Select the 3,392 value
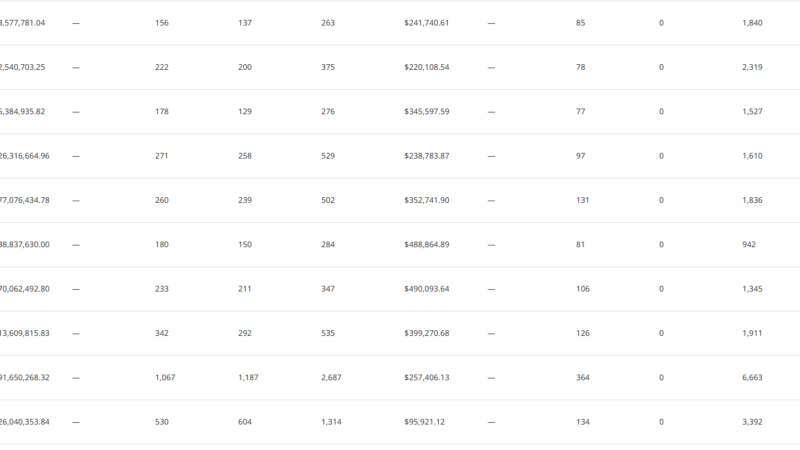The height and width of the screenshot is (450, 800). point(752,422)
